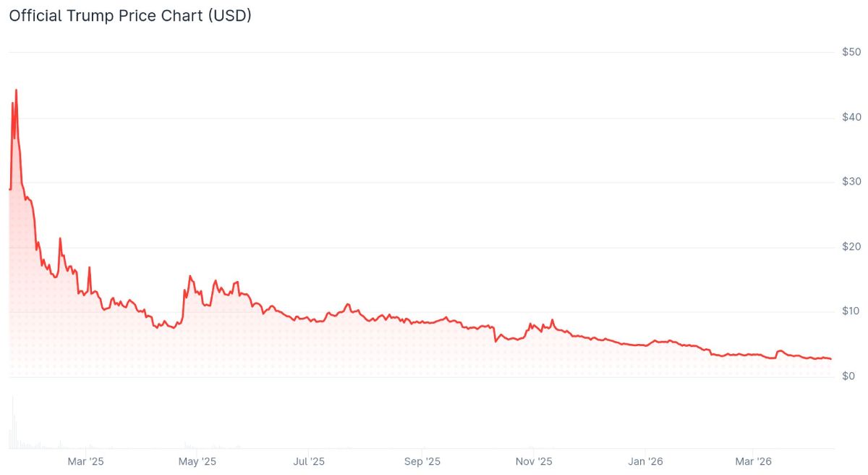Select the Mar '26 date label
The image size is (868, 475).
753,461
